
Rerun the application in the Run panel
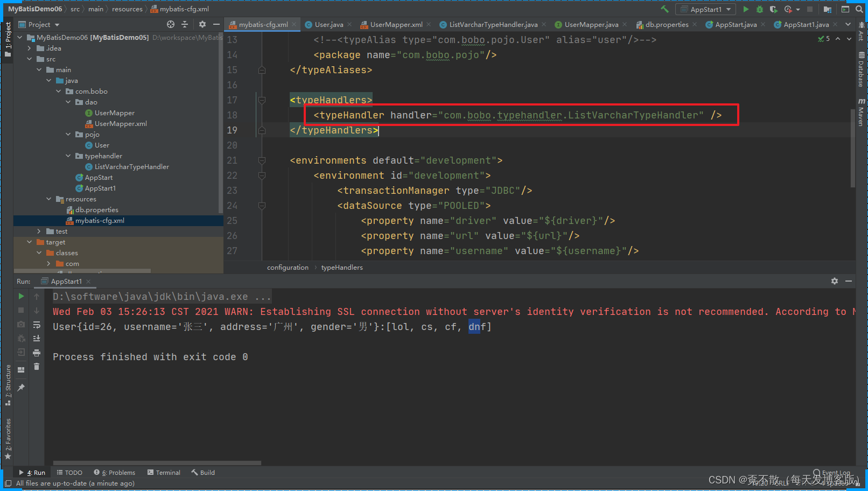tap(21, 296)
